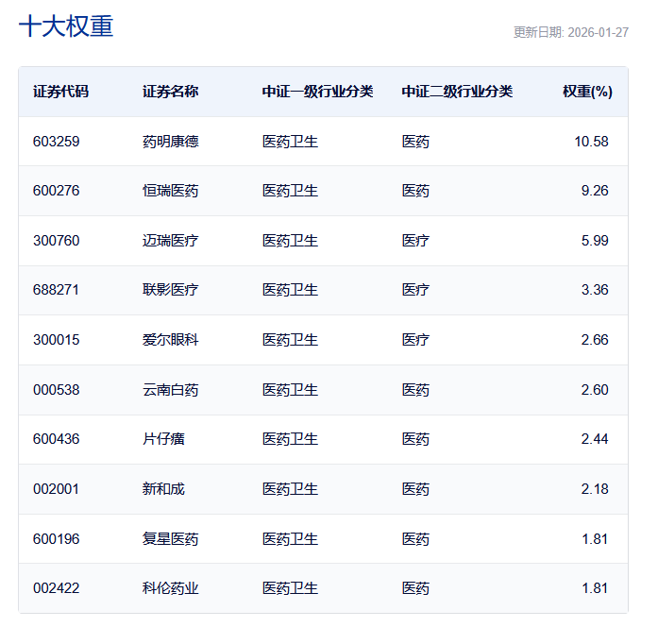Viewport: 658px width, 644px height.
Task: Click the update date 2026-01-27
Action: tap(598, 32)
